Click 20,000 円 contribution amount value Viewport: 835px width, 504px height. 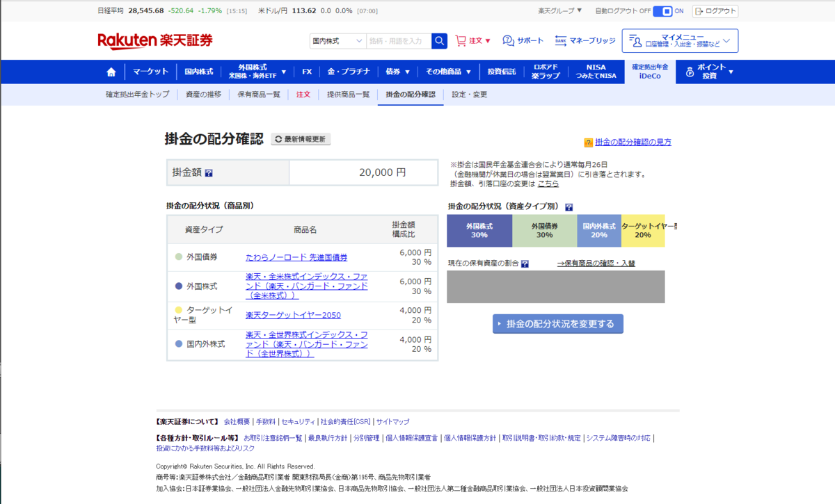(x=382, y=172)
